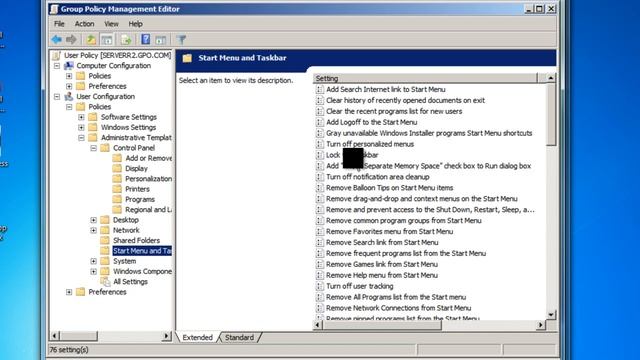Click the settings list scroll-up arrow
Image resolution: width=640 pixels, height=360 pixels.
551,78
